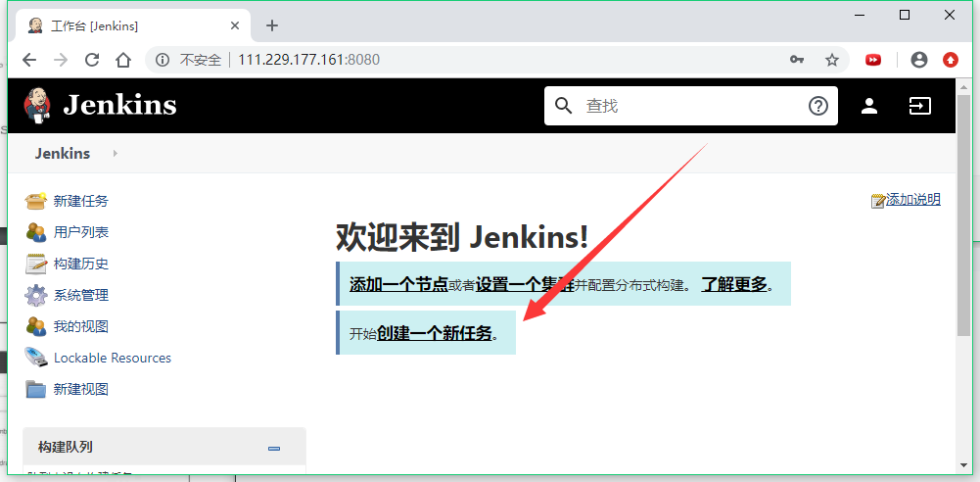Click the page vertical scrollbar thumb

coord(963,216)
